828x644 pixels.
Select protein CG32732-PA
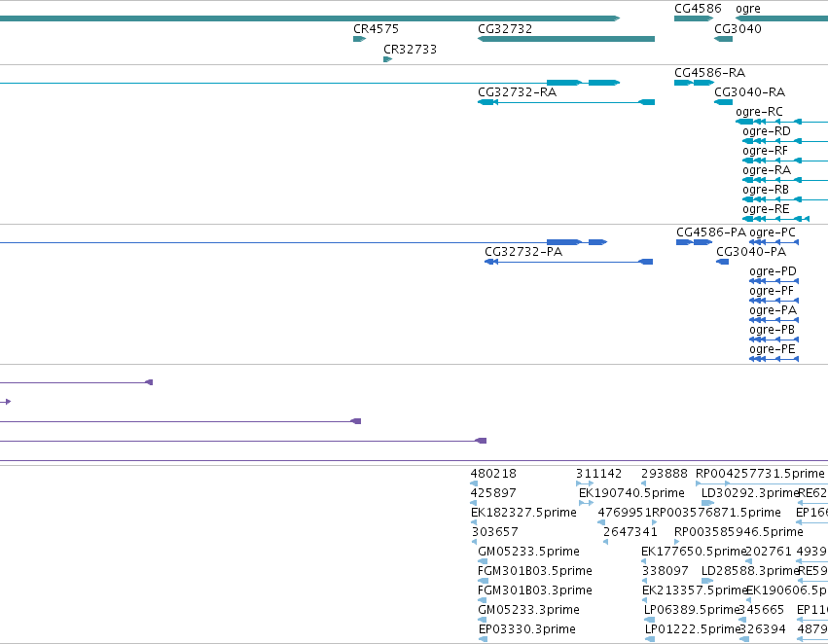pos(523,252)
